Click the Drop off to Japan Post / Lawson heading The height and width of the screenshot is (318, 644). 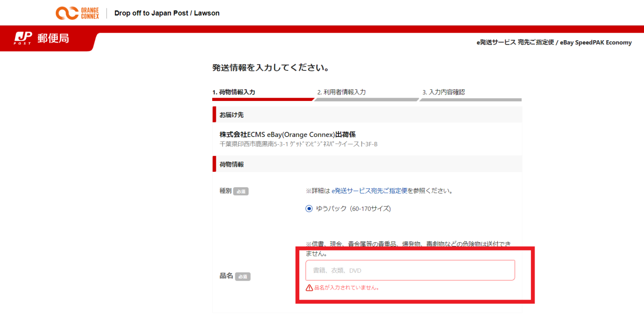pos(167,13)
